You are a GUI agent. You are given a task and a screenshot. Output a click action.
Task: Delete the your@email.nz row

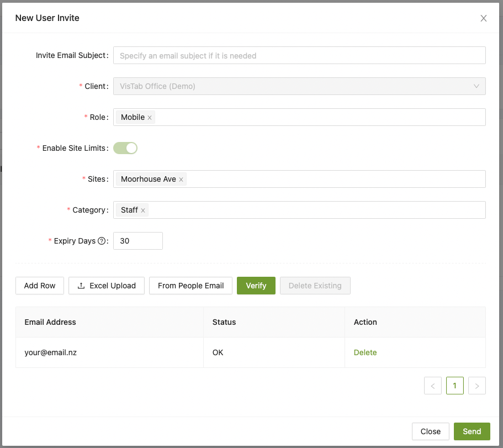(x=365, y=352)
